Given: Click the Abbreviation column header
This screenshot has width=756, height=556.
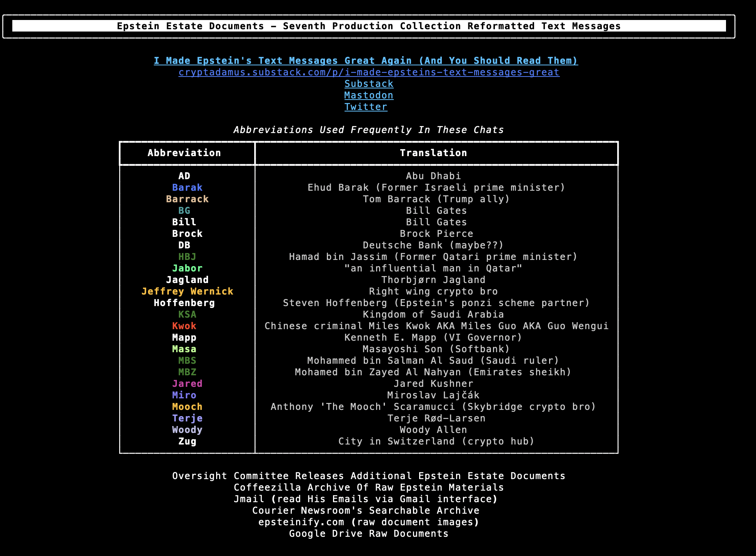Looking at the screenshot, I should click(x=184, y=153).
